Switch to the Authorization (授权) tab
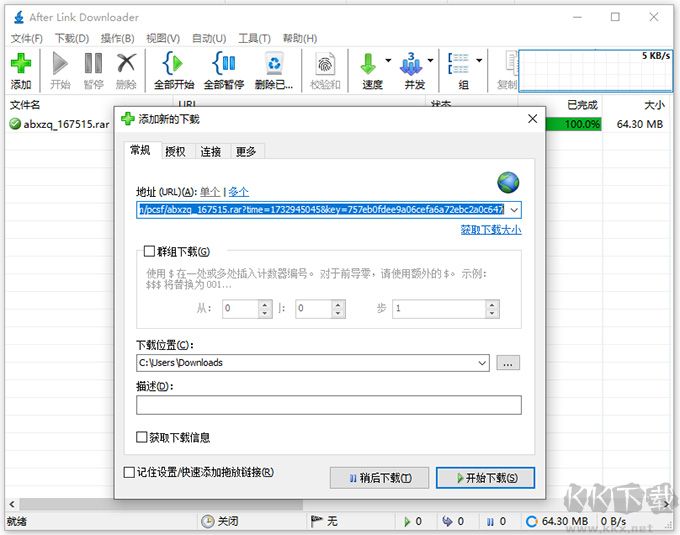Screen dimensions: 680x535 pos(176,152)
